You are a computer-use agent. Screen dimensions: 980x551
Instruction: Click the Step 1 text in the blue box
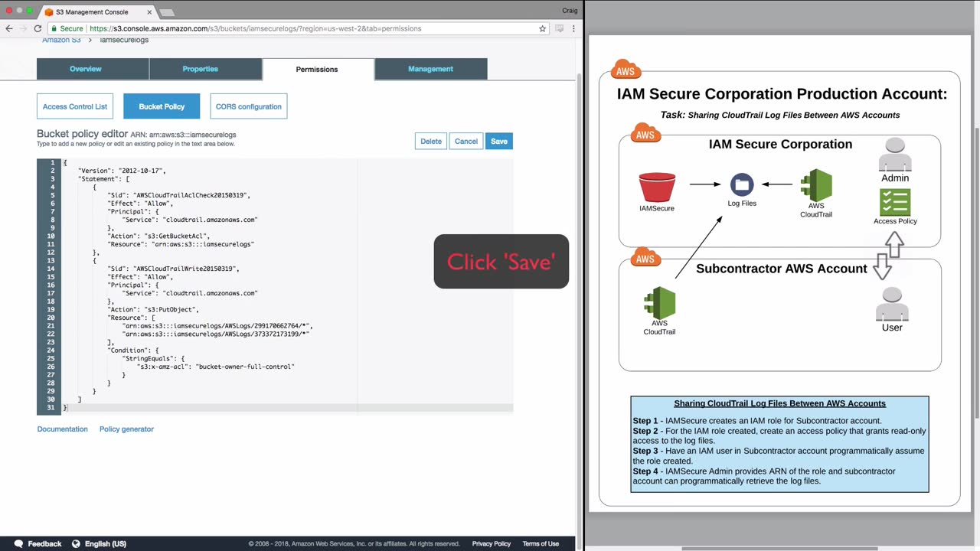[x=757, y=421]
